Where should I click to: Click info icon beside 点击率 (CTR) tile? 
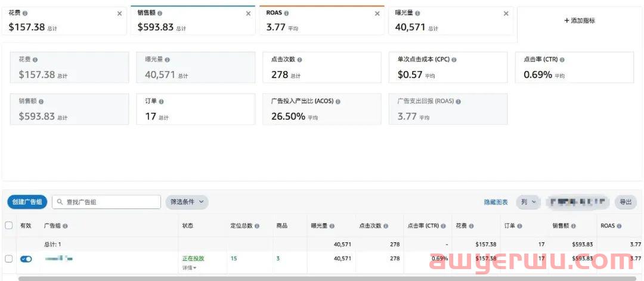562,60
